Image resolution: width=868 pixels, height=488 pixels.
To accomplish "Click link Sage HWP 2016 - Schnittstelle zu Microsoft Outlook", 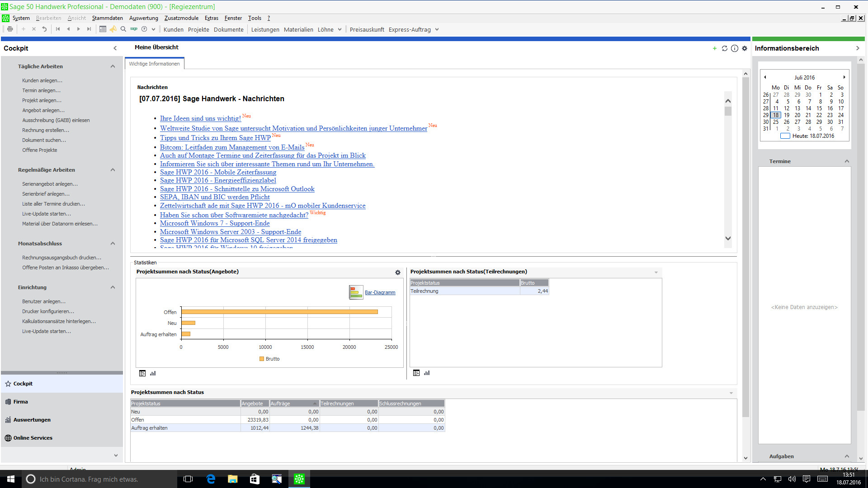I will (x=237, y=189).
